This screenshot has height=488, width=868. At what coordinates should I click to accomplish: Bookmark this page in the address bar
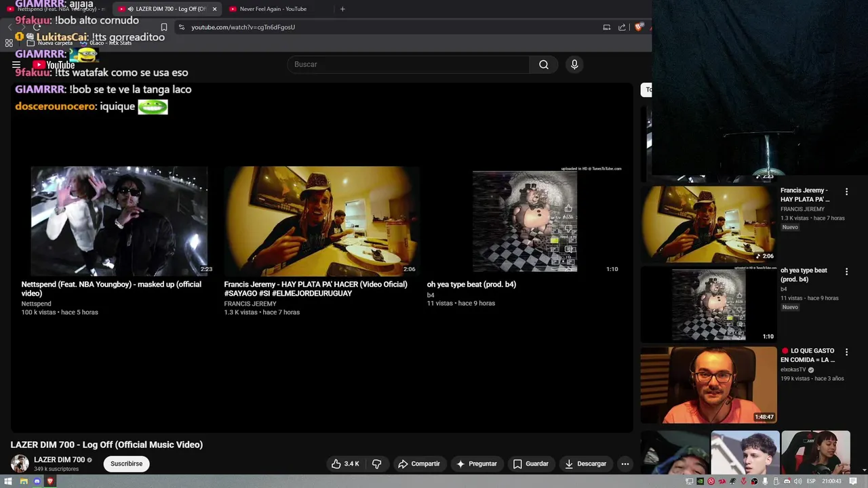pos(163,27)
